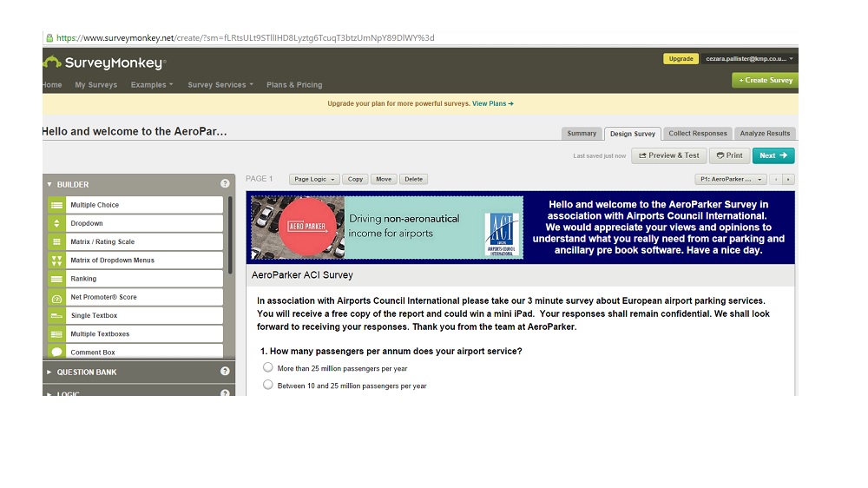This screenshot has height=488, width=868.
Task: Switch to the Collect Responses tab
Action: click(697, 134)
